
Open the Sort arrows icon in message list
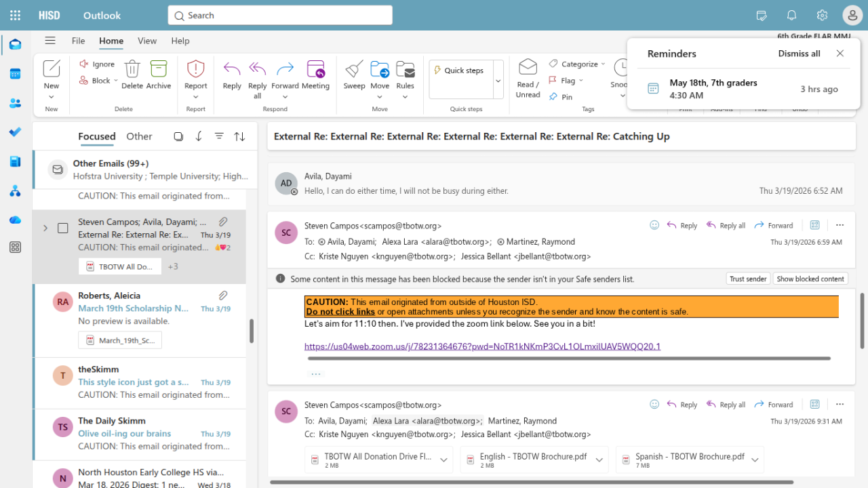[x=239, y=136]
